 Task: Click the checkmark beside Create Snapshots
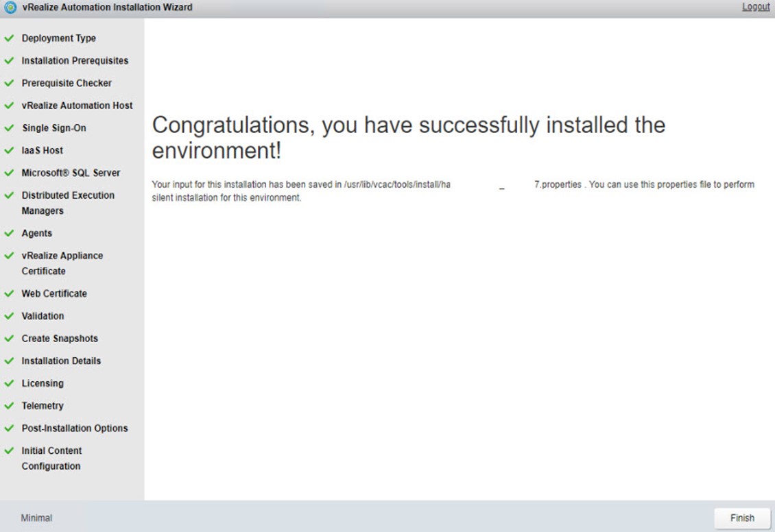pyautogui.click(x=9, y=339)
